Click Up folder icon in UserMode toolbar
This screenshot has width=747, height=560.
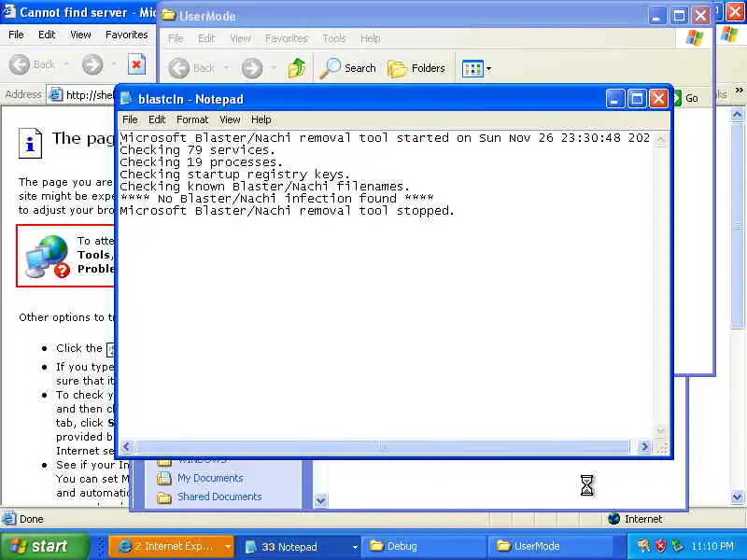(x=296, y=68)
